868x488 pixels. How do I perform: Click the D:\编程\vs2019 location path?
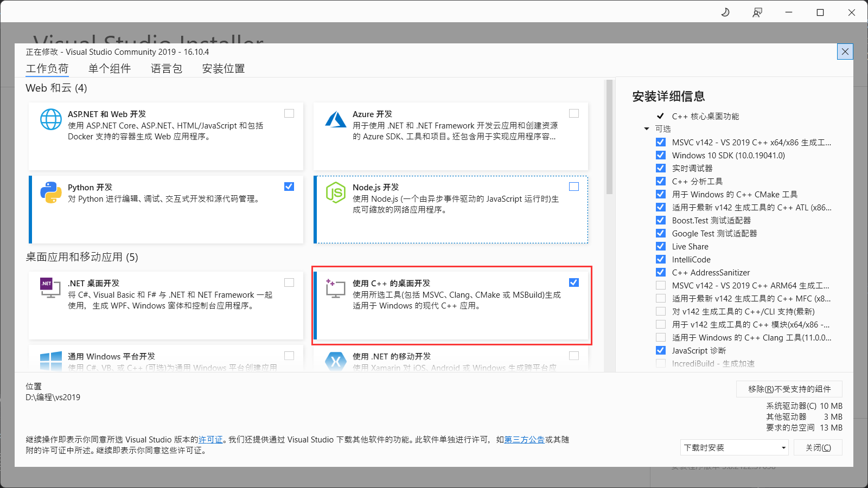pos(53,397)
